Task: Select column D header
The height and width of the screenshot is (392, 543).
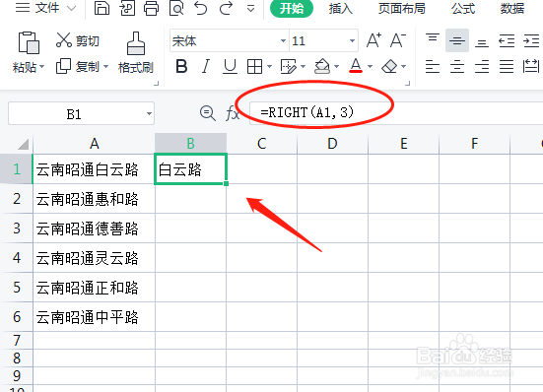Action: (x=332, y=144)
